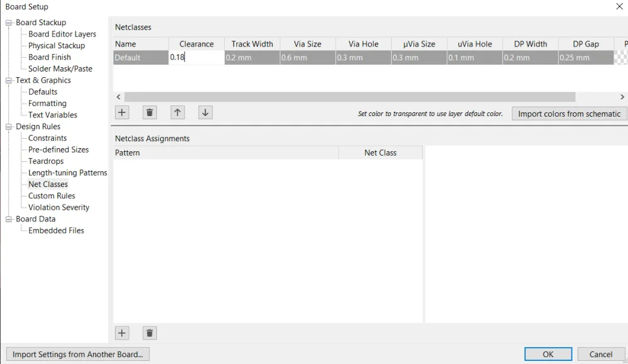Edit the Default Track Width cell

[251, 58]
